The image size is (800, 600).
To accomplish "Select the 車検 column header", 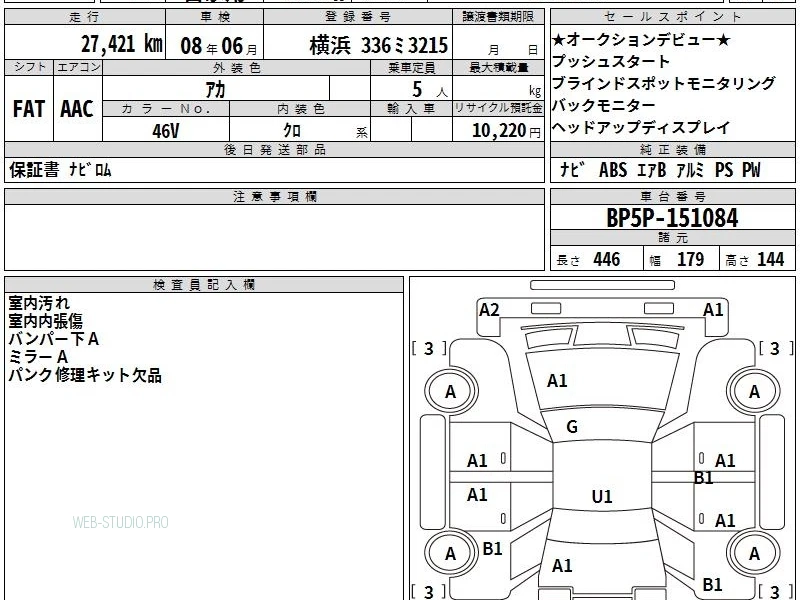I will click(215, 17).
